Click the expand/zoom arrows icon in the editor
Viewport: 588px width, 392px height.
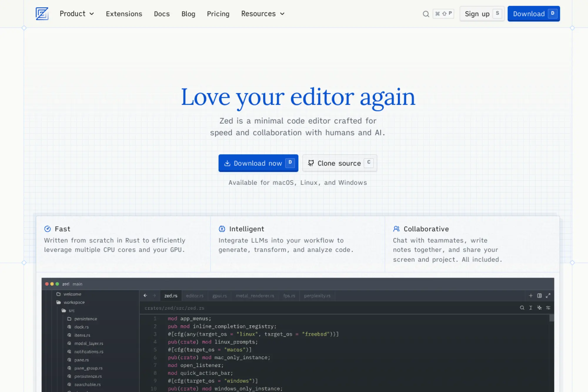click(548, 296)
